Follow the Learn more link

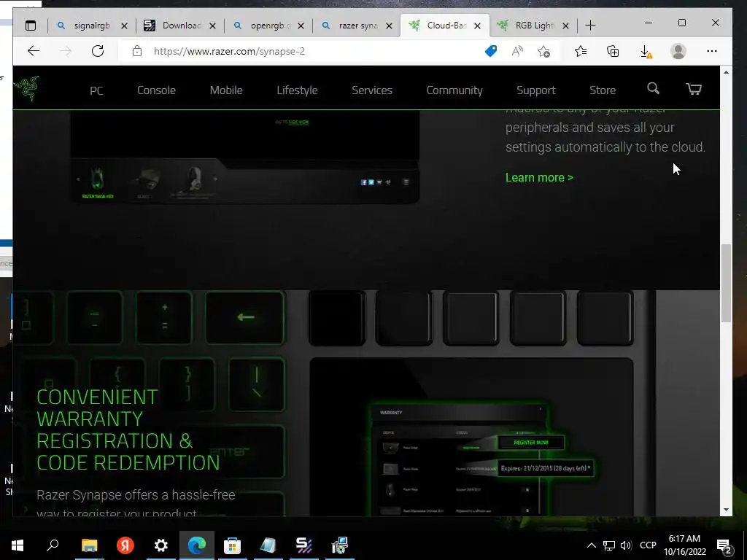539,178
